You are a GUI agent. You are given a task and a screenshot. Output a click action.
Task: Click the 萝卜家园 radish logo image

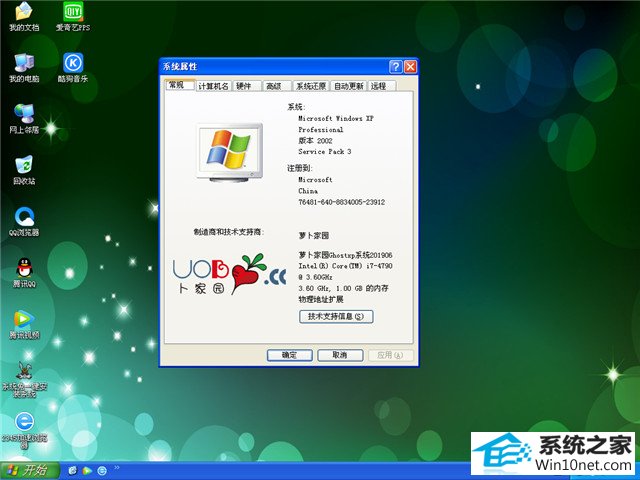click(230, 274)
